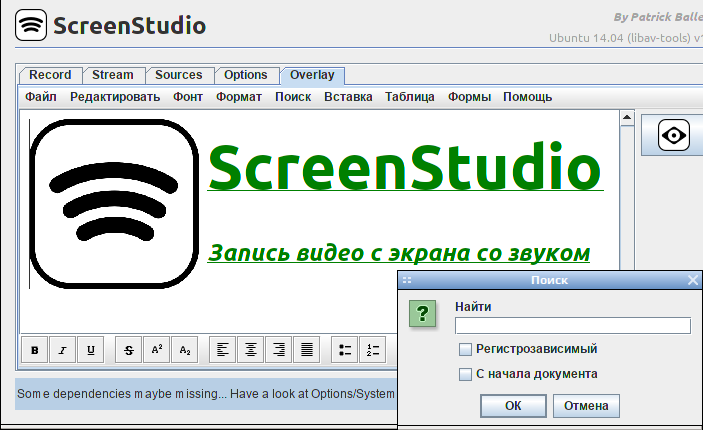Apply strikethrough formatting
This screenshot has width=703, height=430.
click(x=129, y=350)
